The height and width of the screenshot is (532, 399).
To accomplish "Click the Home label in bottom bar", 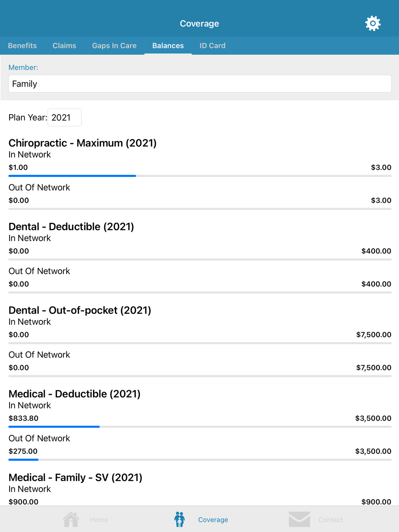I will [99, 520].
